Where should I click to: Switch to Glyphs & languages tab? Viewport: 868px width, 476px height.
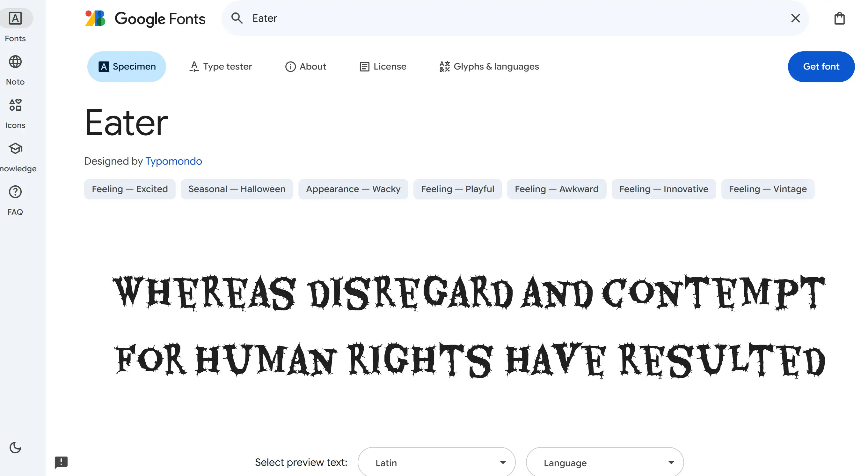coord(489,66)
